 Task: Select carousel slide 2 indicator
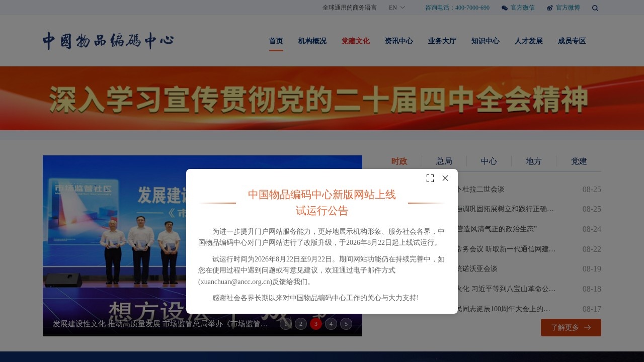pos(301,324)
